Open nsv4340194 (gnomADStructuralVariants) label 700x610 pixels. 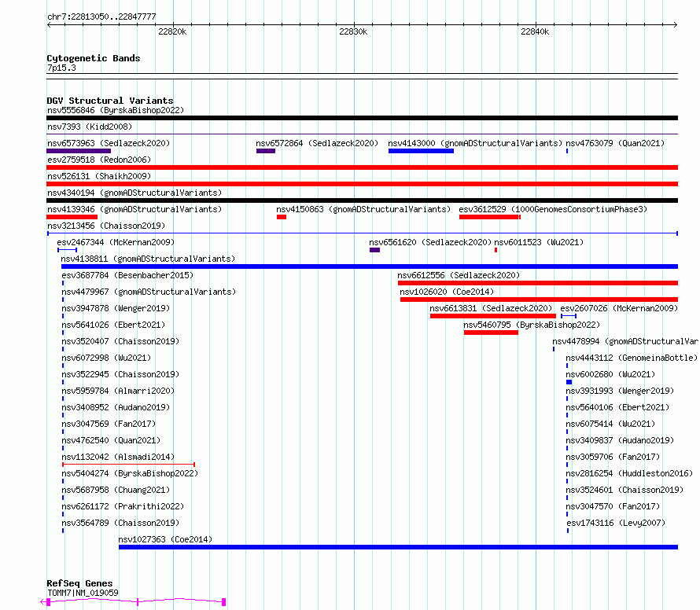[x=134, y=193]
